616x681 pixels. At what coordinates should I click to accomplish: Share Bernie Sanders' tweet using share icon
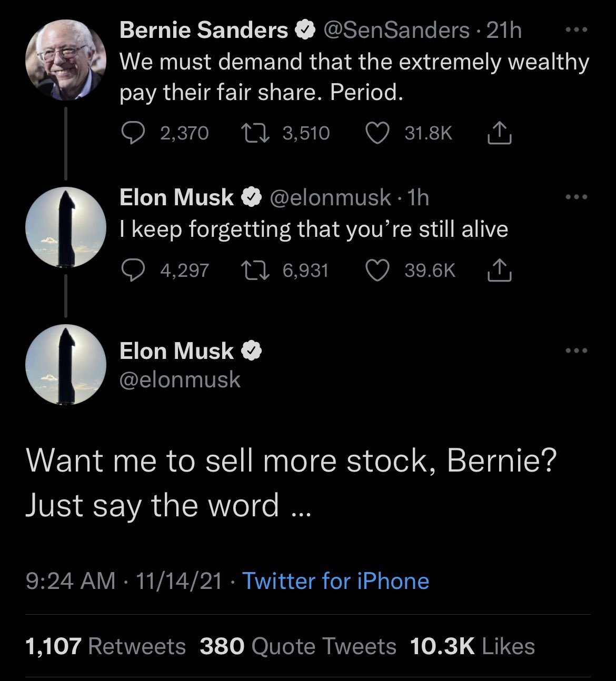(499, 134)
